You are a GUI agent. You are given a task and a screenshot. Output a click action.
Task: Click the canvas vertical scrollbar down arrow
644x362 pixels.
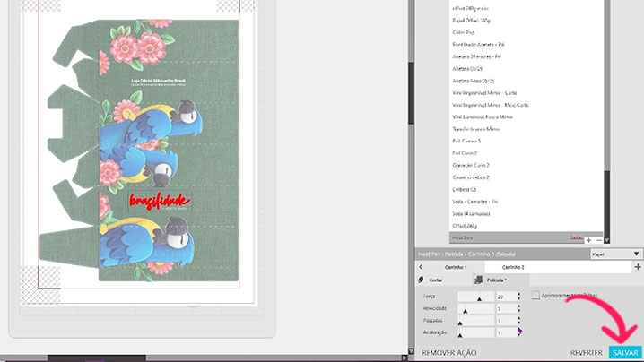[x=411, y=351]
